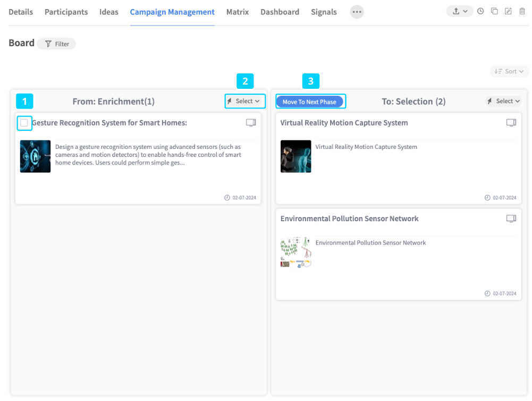Viewport: 532px width, 401px height.
Task: Switch to the Details tab
Action: coord(21,12)
